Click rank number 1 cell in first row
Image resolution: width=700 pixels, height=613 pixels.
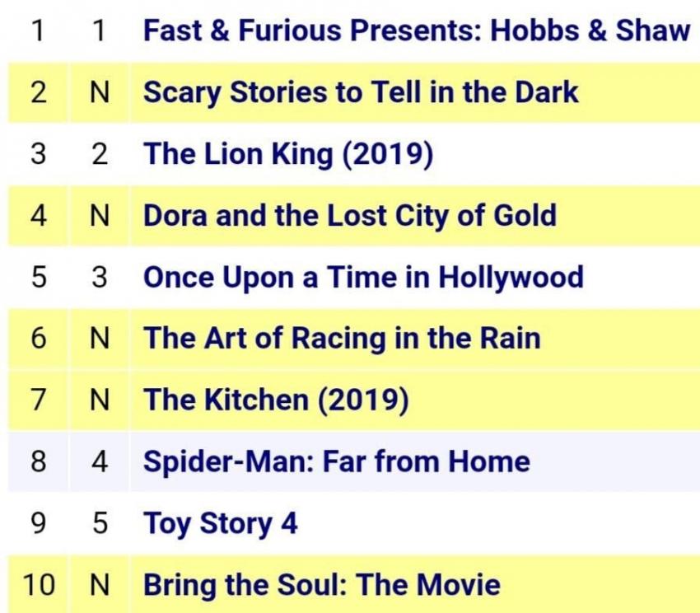[x=39, y=30]
